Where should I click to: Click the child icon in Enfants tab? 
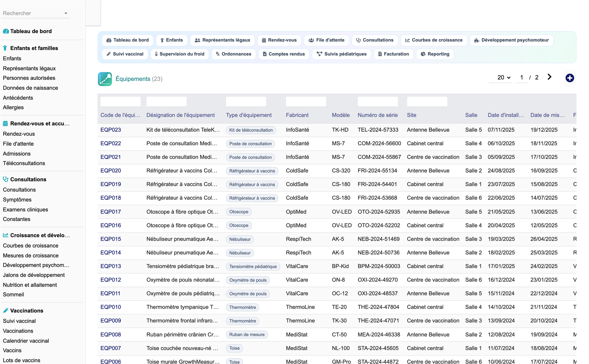162,40
